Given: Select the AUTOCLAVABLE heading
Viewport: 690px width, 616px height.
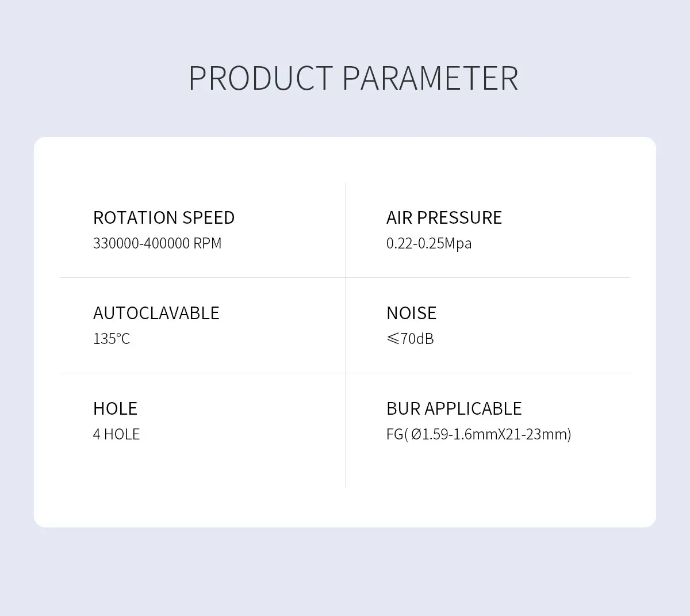Looking at the screenshot, I should click(156, 313).
